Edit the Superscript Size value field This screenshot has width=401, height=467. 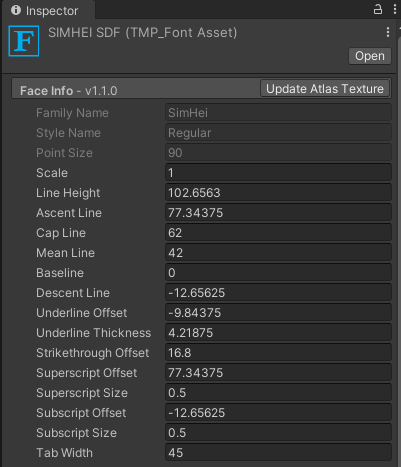[x=278, y=393]
